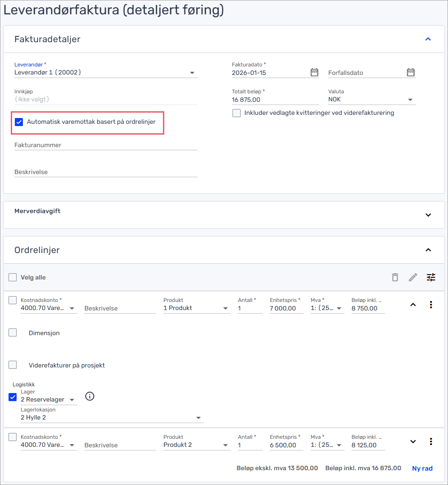Screen dimensions: 448x485
Task: Open the Fakturadato calendar picker
Action: (314, 72)
